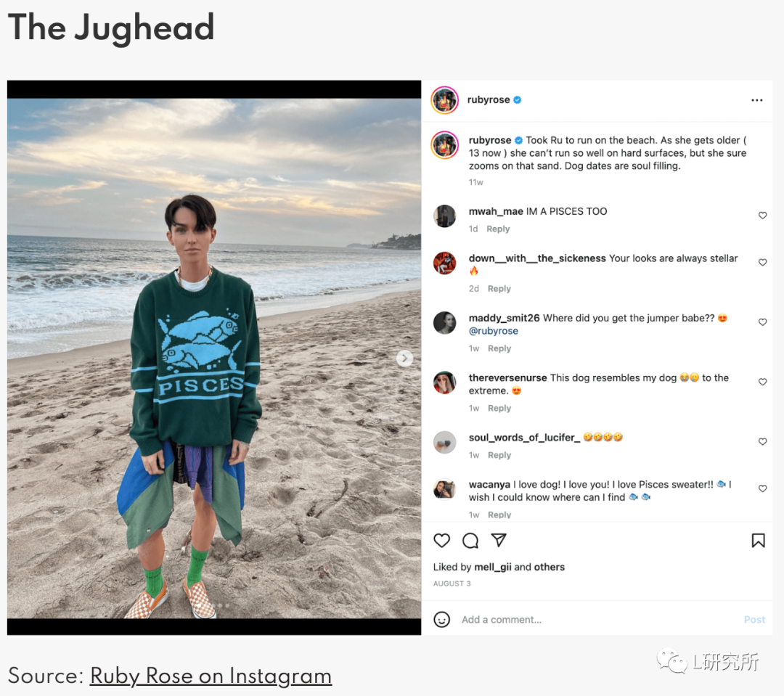
Task: Open comment bubble icon below post
Action: coord(470,541)
